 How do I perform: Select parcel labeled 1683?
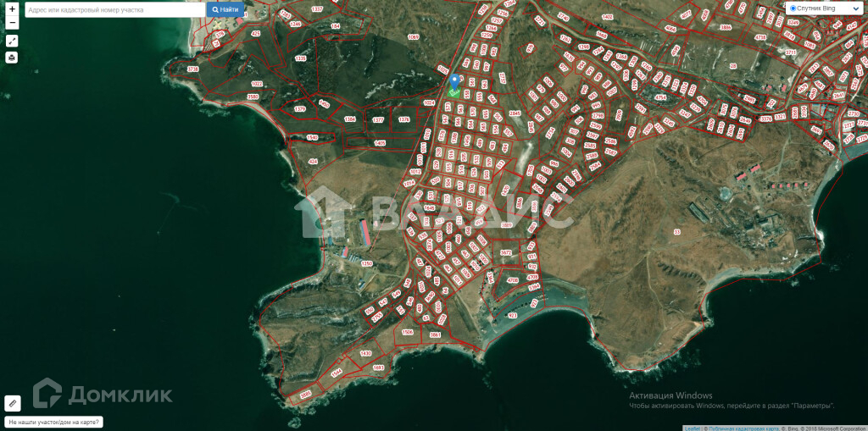pyautogui.click(x=379, y=367)
